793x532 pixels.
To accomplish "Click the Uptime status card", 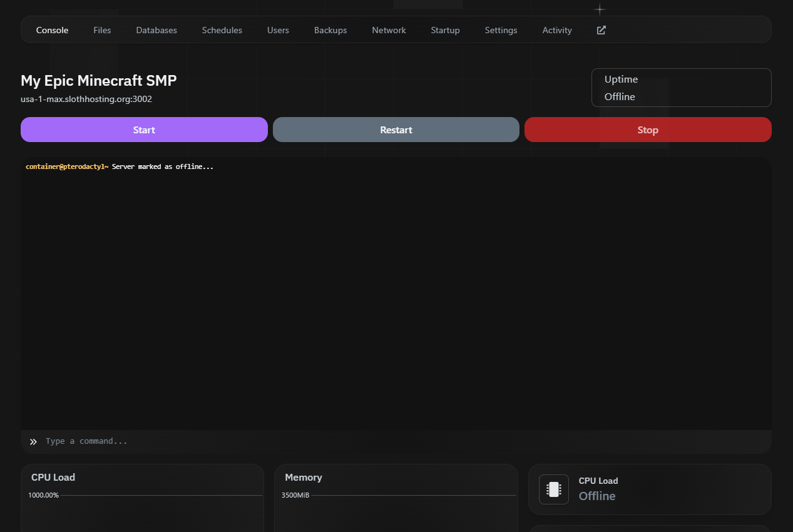I will coord(681,88).
